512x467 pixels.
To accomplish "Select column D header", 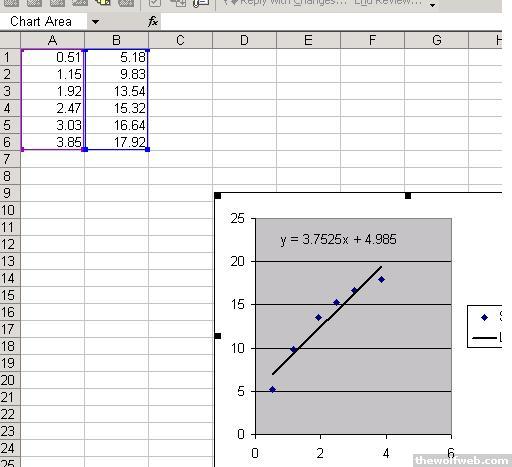I will pyautogui.click(x=244, y=40).
